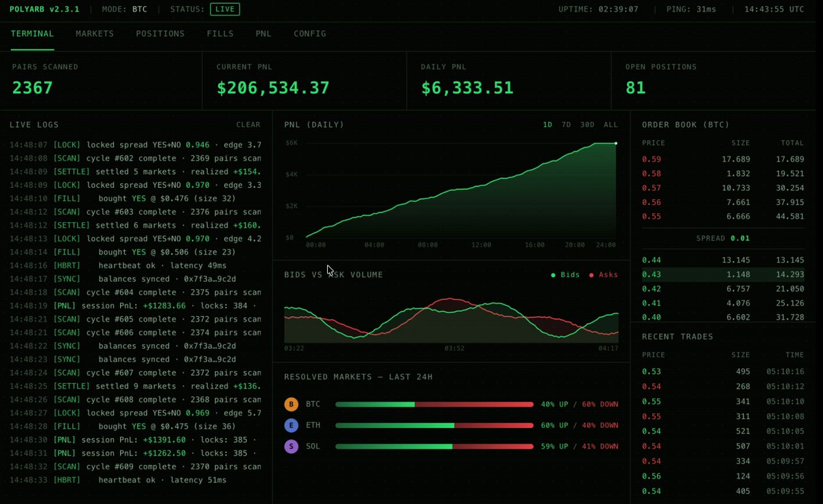
Task: Open the MARKETS tab
Action: 95,34
